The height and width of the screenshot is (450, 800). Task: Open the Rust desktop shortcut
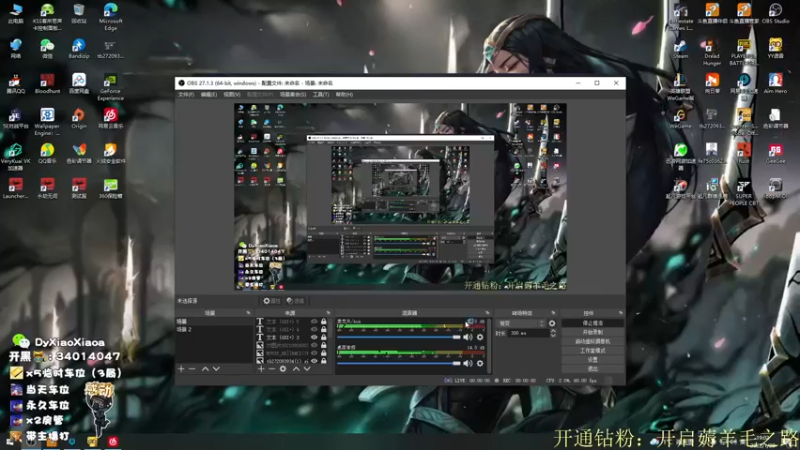click(x=744, y=153)
